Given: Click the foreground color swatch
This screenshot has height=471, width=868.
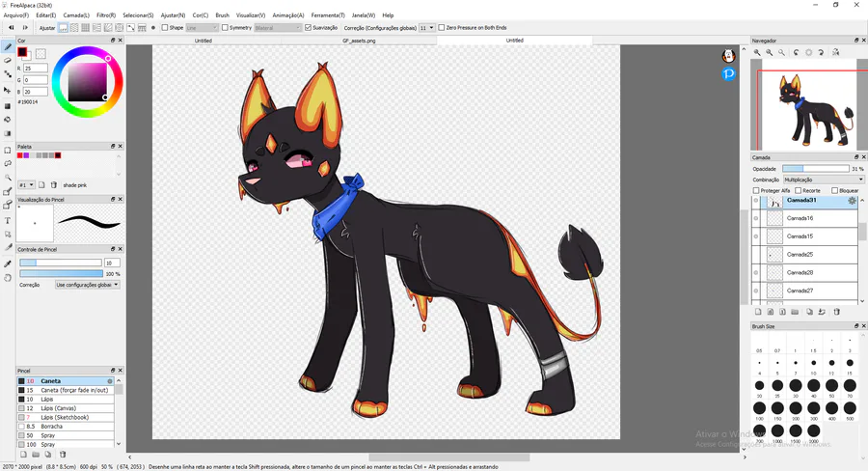Looking at the screenshot, I should coord(22,52).
